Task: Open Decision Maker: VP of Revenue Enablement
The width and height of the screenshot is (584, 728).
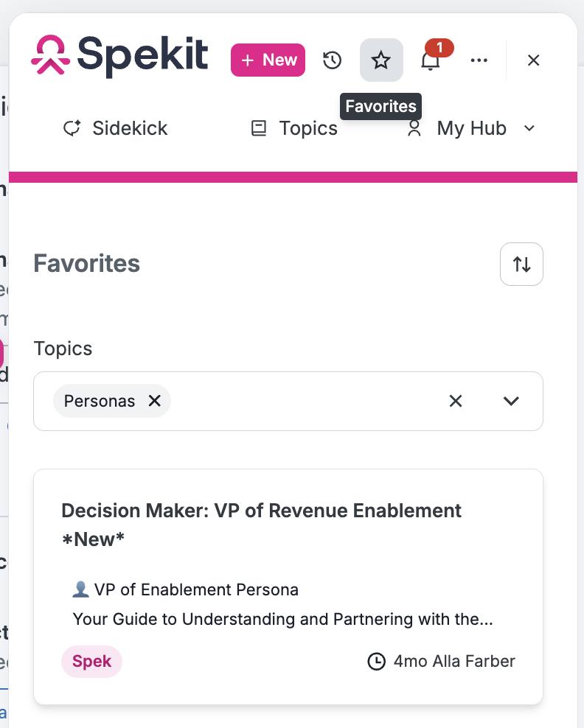Action: tap(261, 525)
